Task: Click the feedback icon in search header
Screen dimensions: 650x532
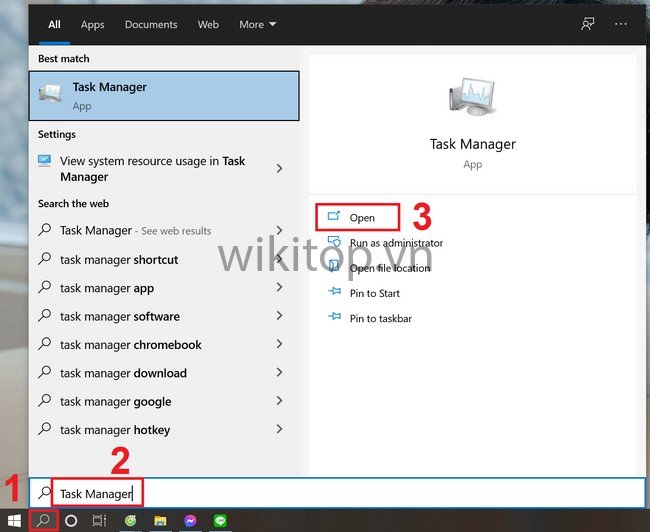Action: [x=587, y=24]
